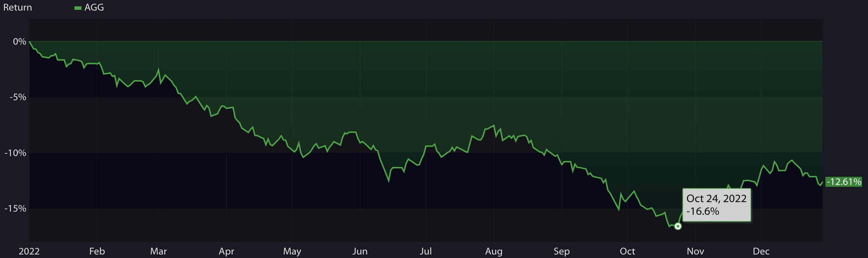Click the 2022 x-axis label
868x258 pixels.
click(29, 251)
